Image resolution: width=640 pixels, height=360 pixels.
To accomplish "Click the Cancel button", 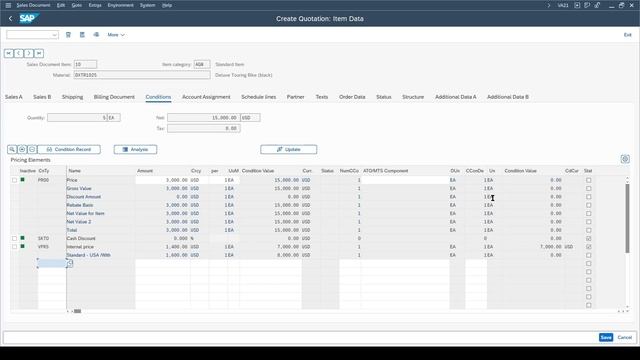I will (x=624, y=337).
